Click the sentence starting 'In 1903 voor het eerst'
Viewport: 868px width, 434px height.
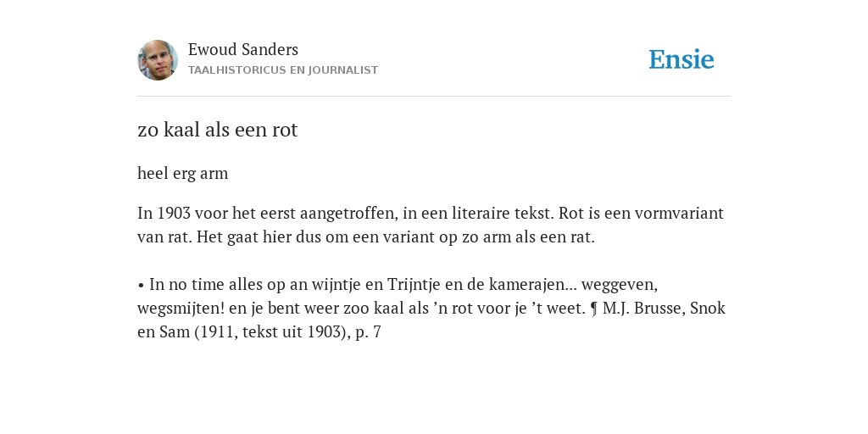tap(346, 213)
